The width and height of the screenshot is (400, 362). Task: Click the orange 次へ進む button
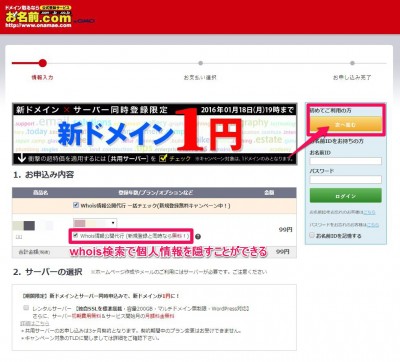[x=345, y=125]
